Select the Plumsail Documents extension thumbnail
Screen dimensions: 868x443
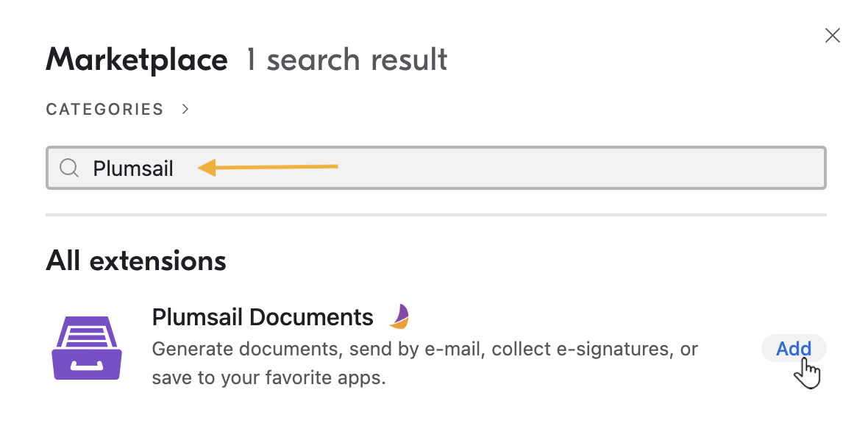[x=86, y=346]
